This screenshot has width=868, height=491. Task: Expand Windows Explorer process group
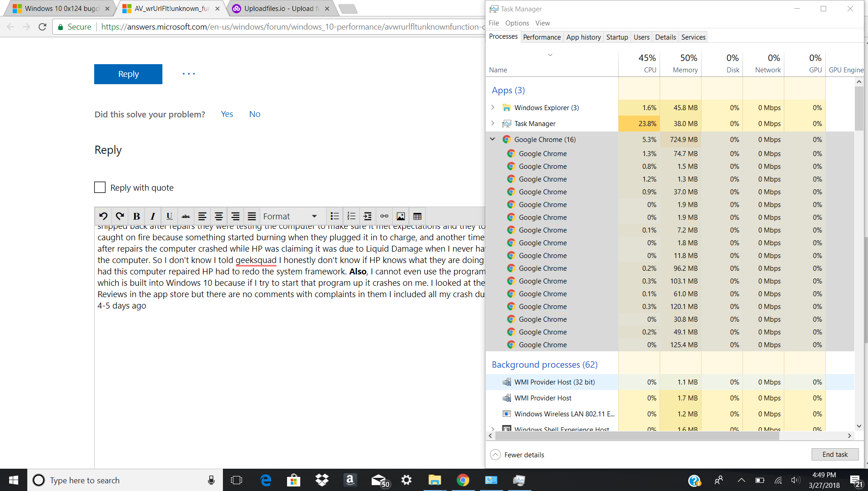493,107
